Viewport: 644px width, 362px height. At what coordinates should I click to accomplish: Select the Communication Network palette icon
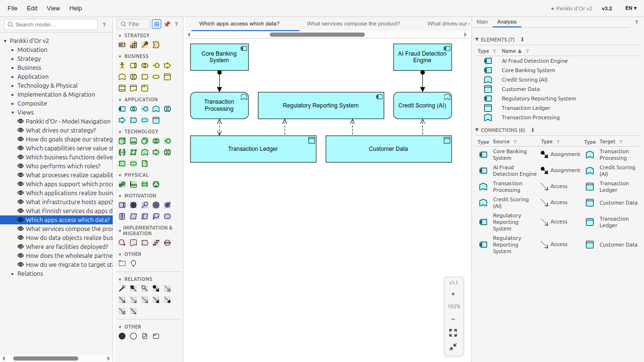point(133,152)
